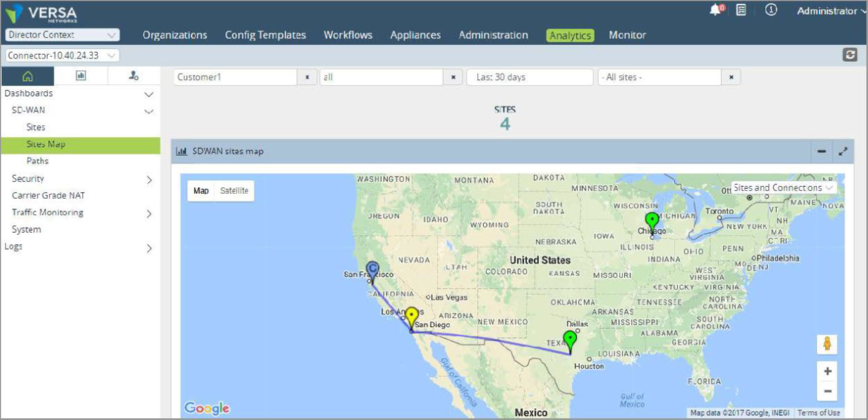868x420 pixels.
Task: Click the sites count number 4
Action: pyautogui.click(x=505, y=124)
